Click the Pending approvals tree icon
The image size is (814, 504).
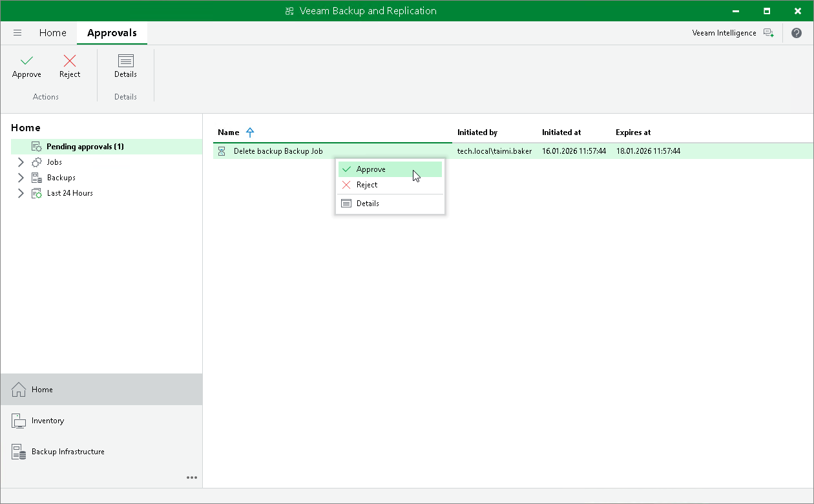tap(37, 147)
